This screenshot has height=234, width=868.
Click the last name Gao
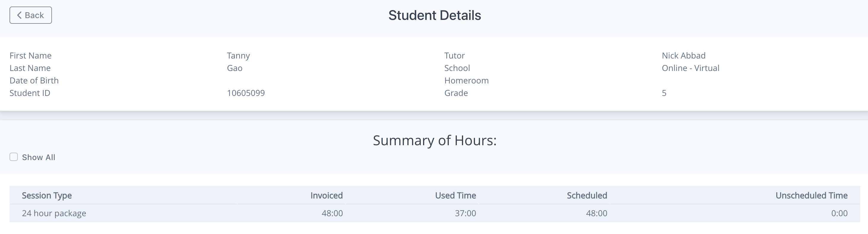[235, 68]
